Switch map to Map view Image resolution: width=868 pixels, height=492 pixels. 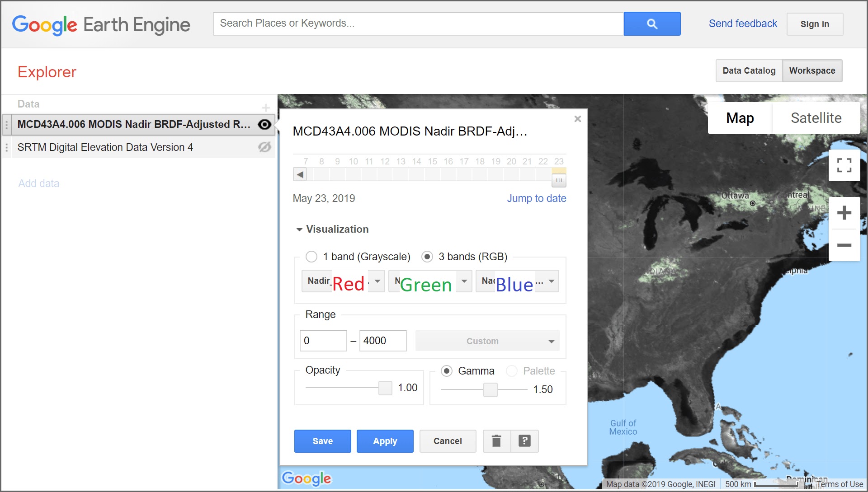(740, 118)
